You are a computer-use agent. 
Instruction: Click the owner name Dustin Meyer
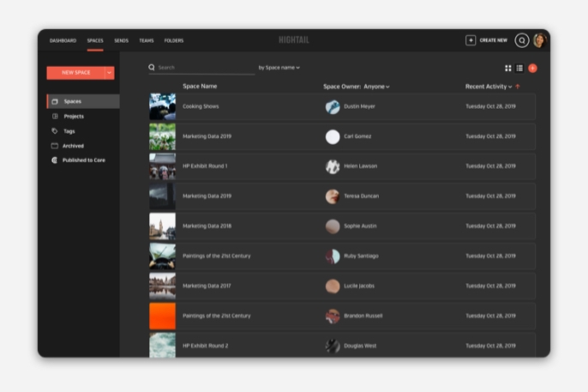point(360,106)
